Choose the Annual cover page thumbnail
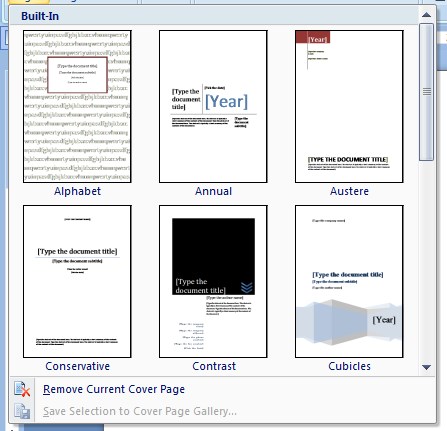Image resolution: width=447 pixels, height=431 pixels. tap(213, 106)
